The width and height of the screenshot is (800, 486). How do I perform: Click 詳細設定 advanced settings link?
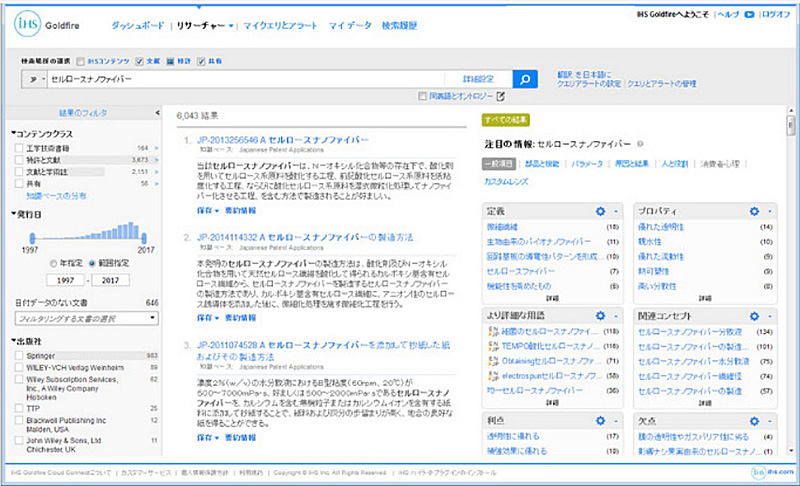(479, 79)
